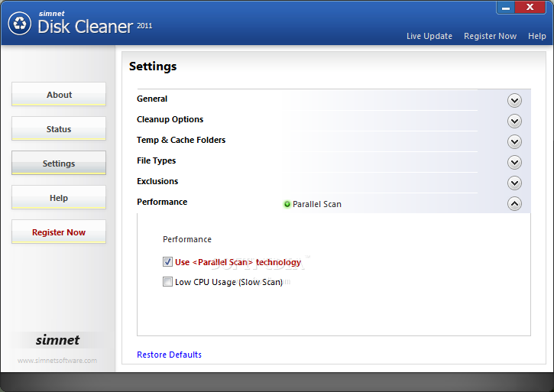
Task: Uncheck Use Parallel Scan technology checkbox
Action: click(167, 262)
